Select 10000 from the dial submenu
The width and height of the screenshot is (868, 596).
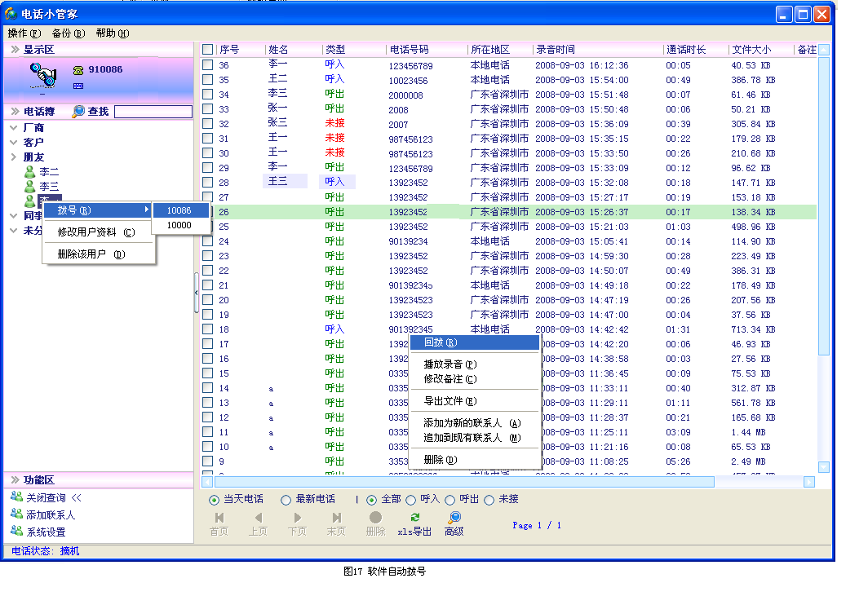179,225
